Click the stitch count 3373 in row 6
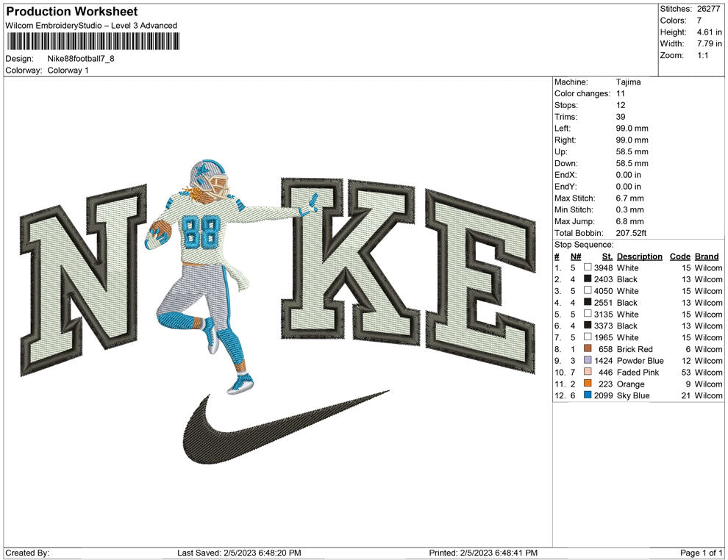Image resolution: width=728 pixels, height=560 pixels. (x=603, y=326)
